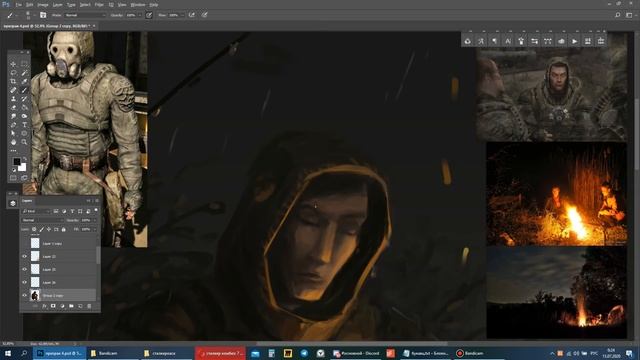This screenshot has height=360, width=640.
Task: Toggle layer filtering on or off
Action: [x=96, y=210]
